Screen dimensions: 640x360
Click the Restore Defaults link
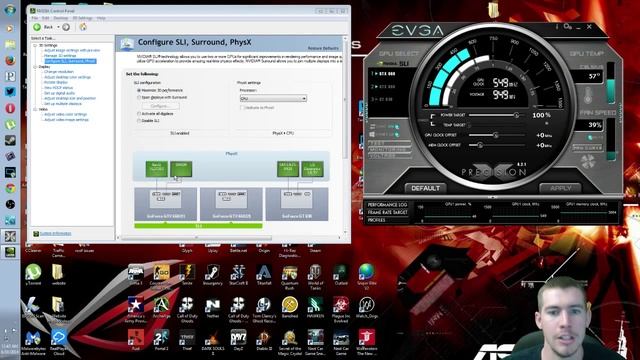click(323, 49)
